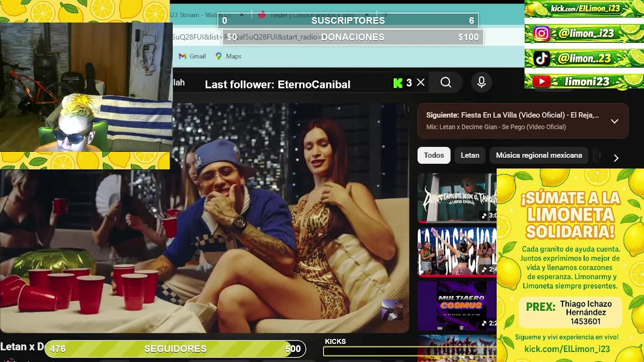Click the main music video player

click(204, 218)
